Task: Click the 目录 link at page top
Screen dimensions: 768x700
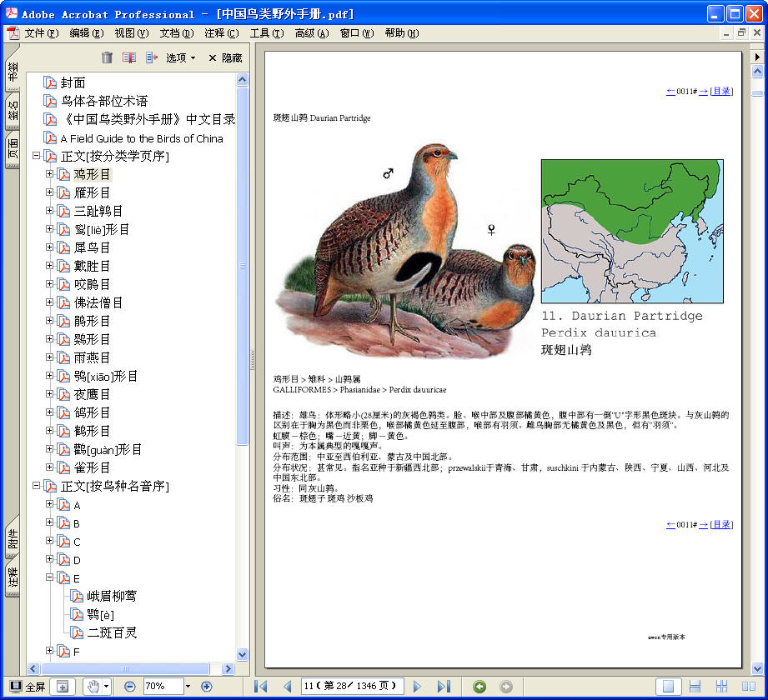Action: [x=721, y=92]
